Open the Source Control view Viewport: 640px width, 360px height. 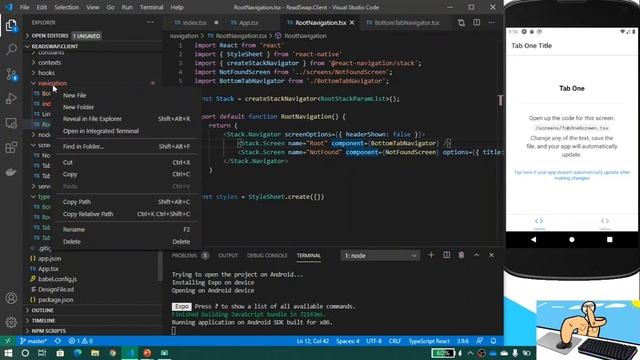(11, 74)
